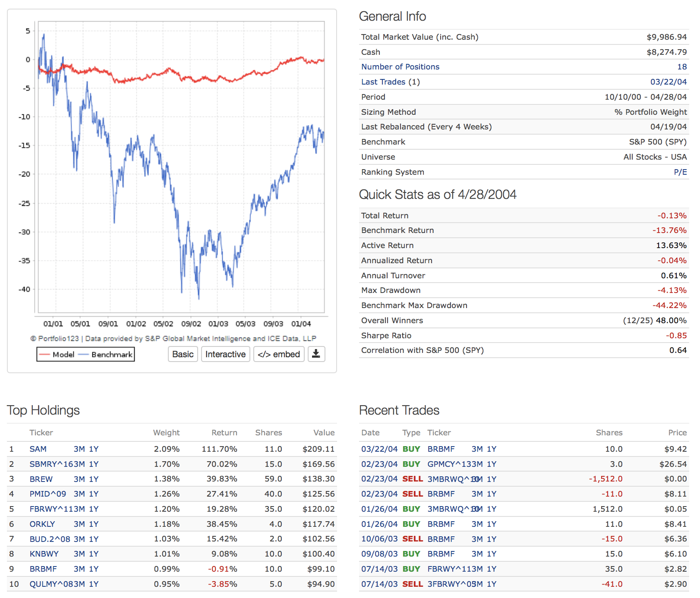700x598 pixels.
Task: Click the 18 positions count value
Action: point(682,67)
